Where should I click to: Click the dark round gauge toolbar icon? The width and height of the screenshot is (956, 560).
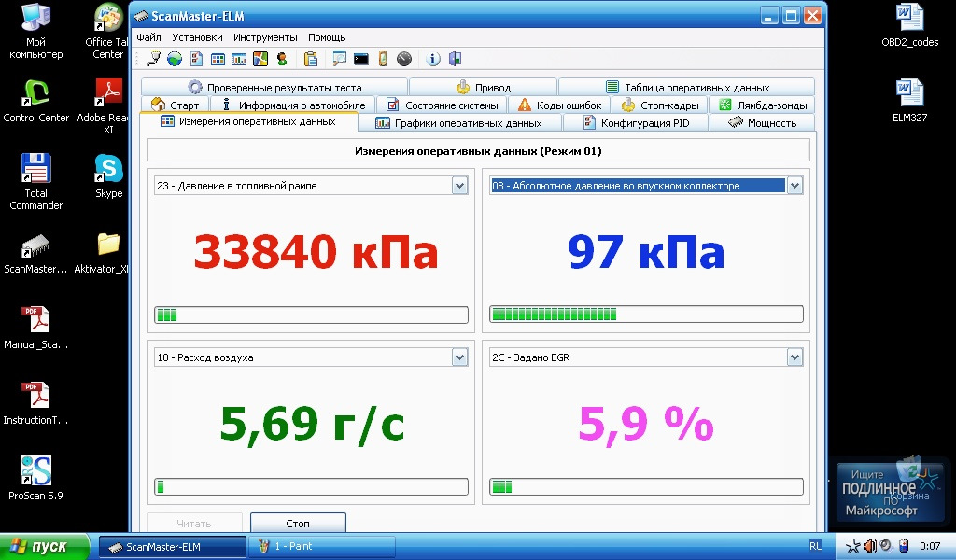click(404, 59)
